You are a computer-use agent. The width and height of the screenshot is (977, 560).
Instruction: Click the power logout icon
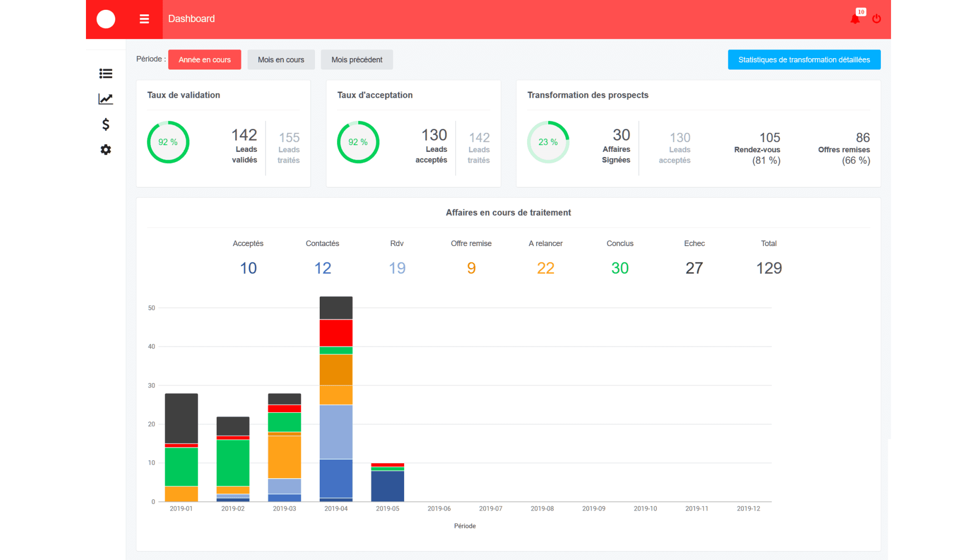877,19
